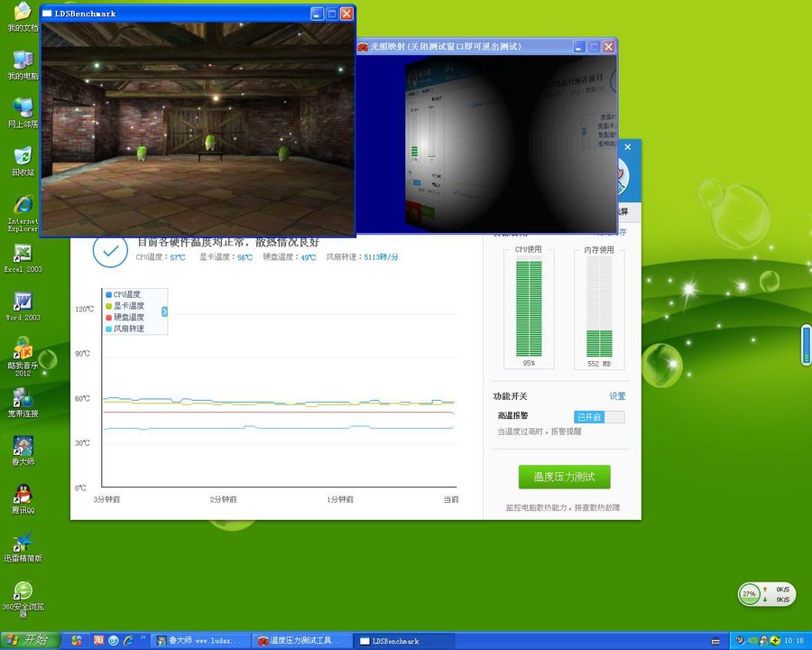The image size is (812, 650).
Task: Open 回收站 recycle bin icon
Action: [23, 157]
